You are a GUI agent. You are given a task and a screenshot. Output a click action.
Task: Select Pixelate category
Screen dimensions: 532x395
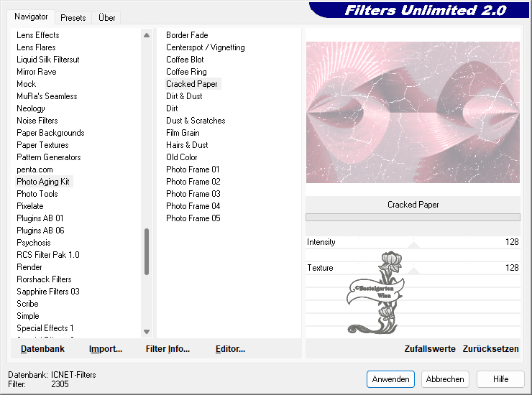[x=30, y=206]
